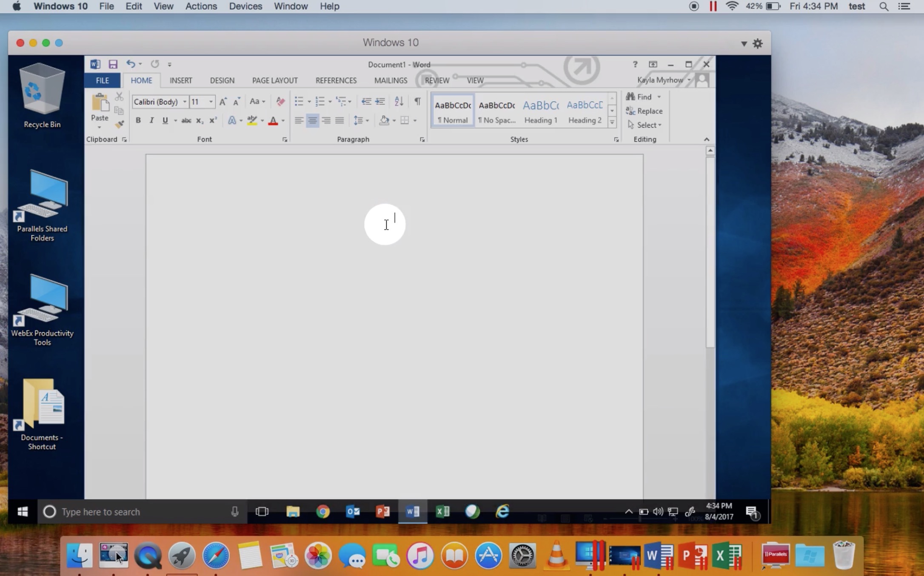This screenshot has width=924, height=576.
Task: Click the Numbering list icon
Action: (x=320, y=101)
